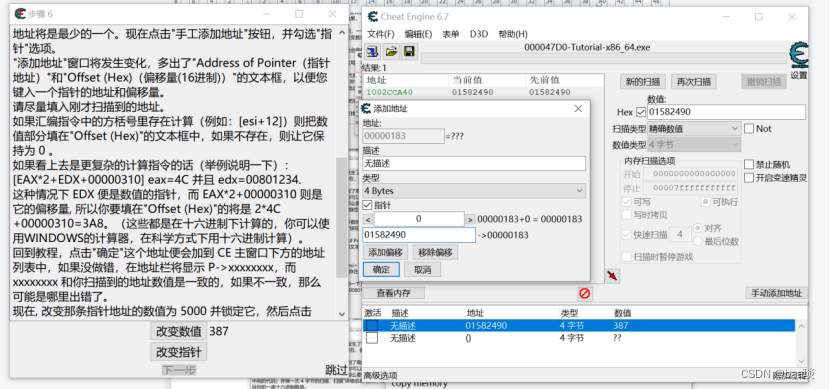Click the 撤销扫描 button
Viewport: 830px width, 389px height.
[764, 82]
